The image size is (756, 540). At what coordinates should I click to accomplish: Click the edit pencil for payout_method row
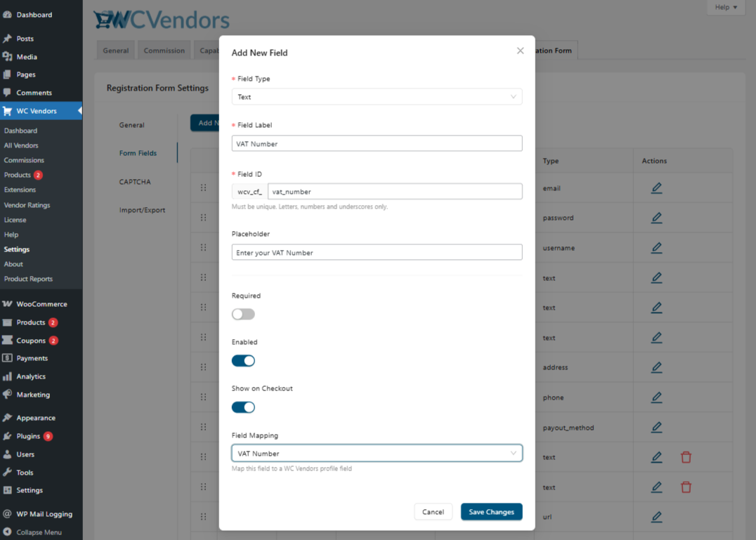click(x=656, y=427)
